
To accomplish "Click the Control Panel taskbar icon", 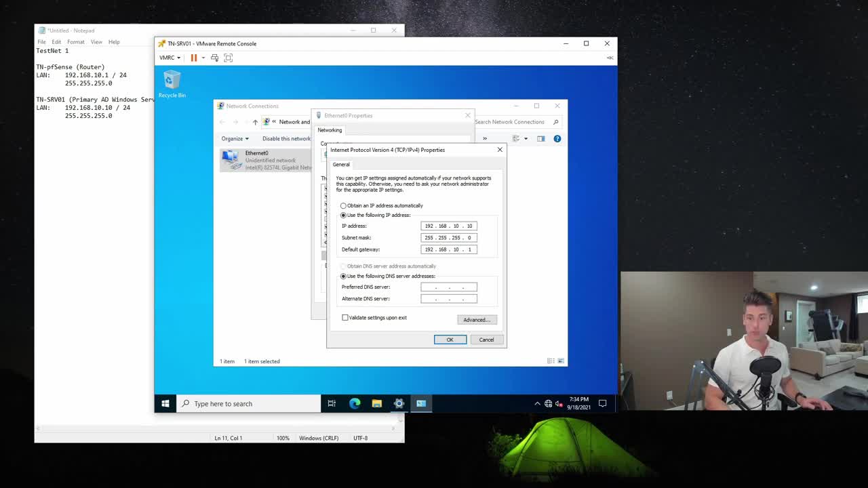I will tap(421, 403).
